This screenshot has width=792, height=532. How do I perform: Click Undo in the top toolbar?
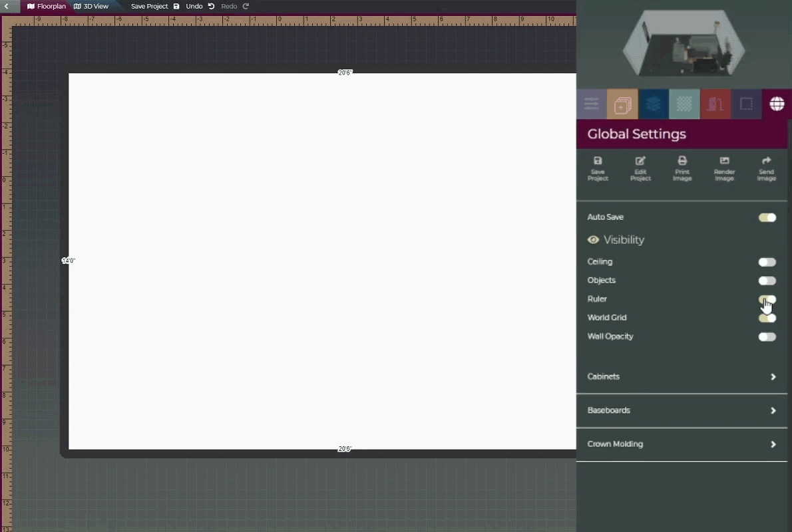pos(200,6)
